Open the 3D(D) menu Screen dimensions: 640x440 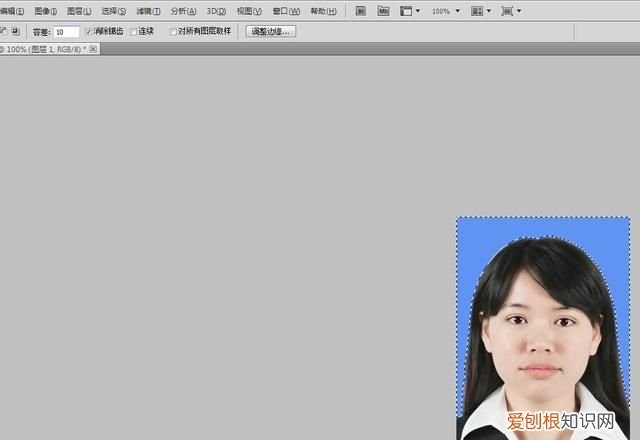pyautogui.click(x=216, y=11)
